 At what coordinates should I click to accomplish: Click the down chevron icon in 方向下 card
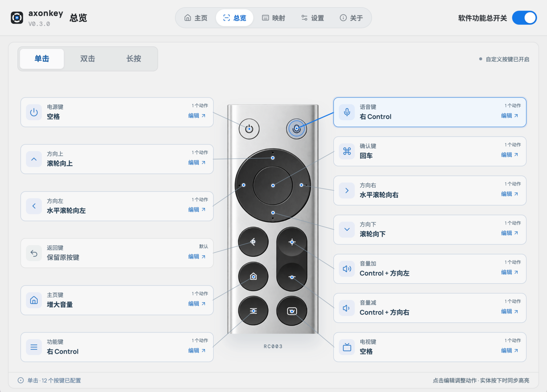pyautogui.click(x=347, y=230)
